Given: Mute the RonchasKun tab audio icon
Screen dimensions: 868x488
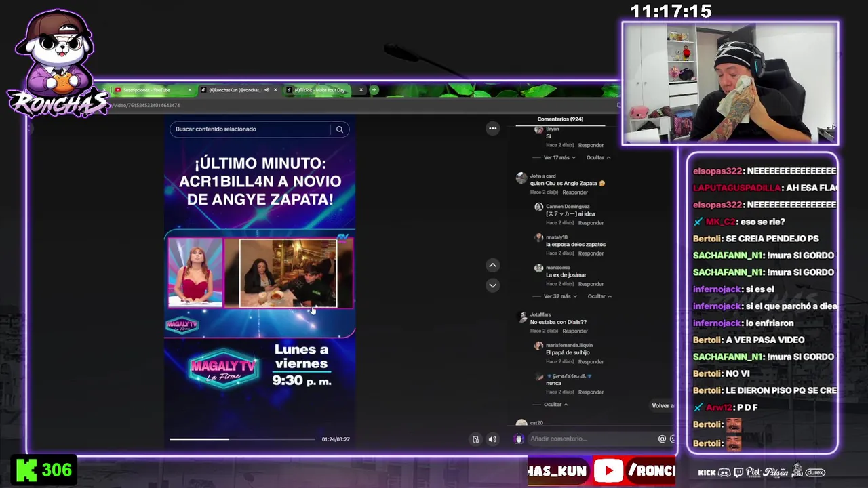Looking at the screenshot, I should [267, 90].
